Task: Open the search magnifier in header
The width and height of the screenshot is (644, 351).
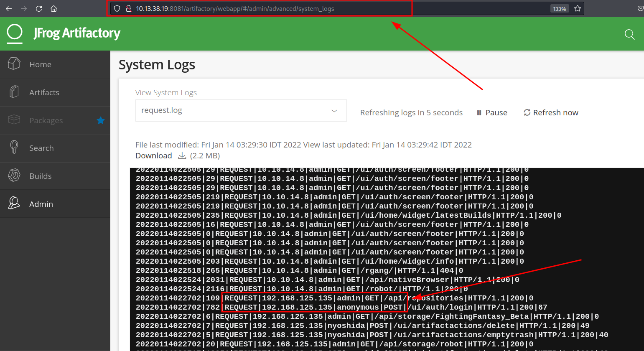Action: point(629,34)
